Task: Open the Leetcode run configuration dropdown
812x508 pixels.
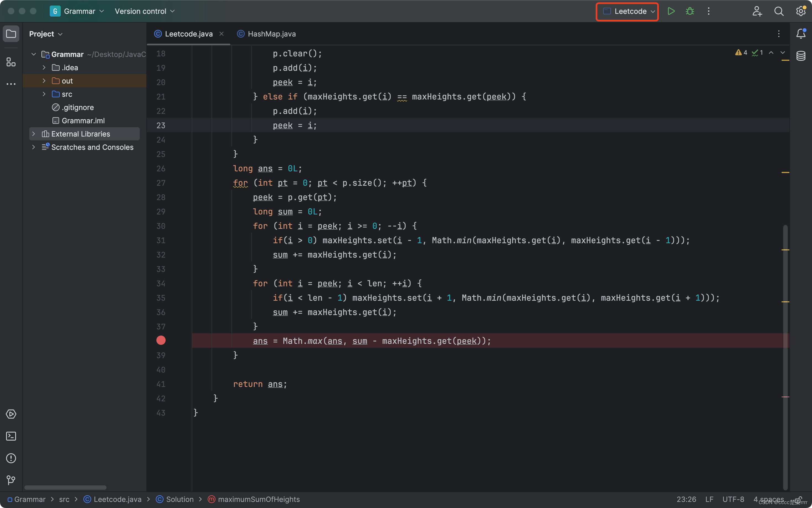Action: pos(627,11)
